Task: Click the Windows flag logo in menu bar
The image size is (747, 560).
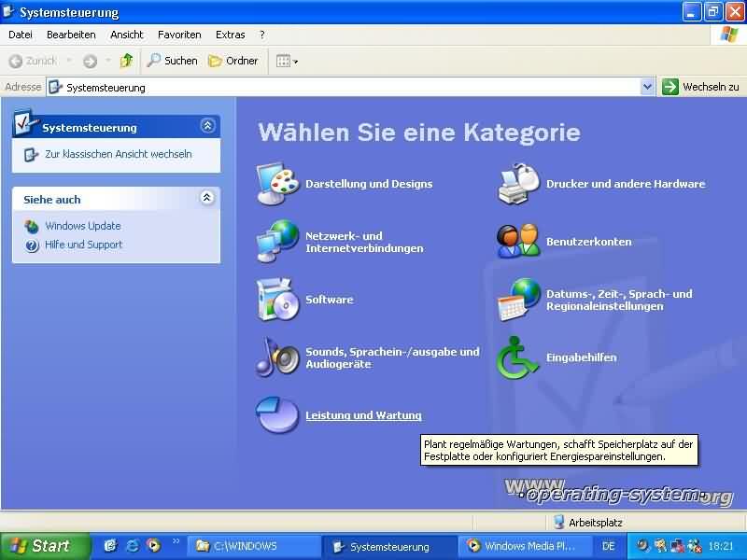Action: [728, 35]
